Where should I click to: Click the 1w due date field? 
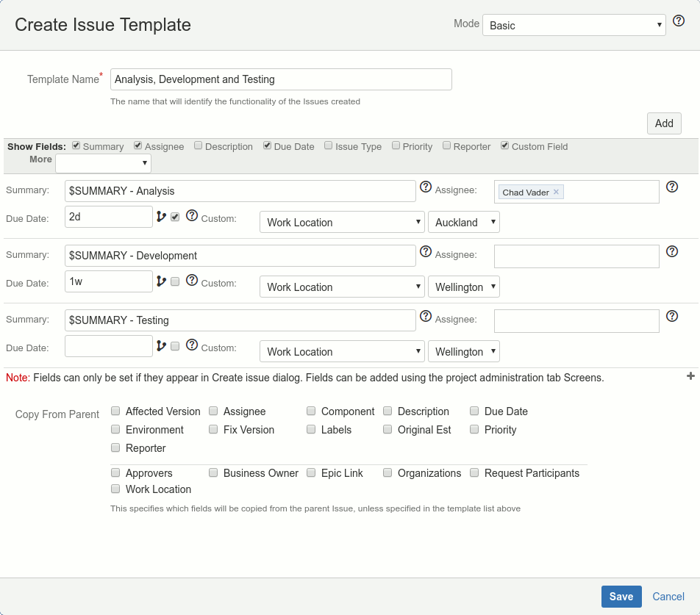[109, 281]
